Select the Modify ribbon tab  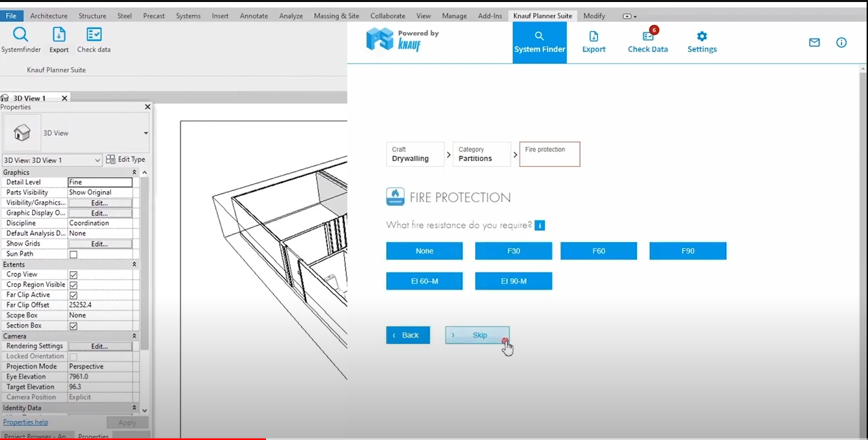(595, 16)
